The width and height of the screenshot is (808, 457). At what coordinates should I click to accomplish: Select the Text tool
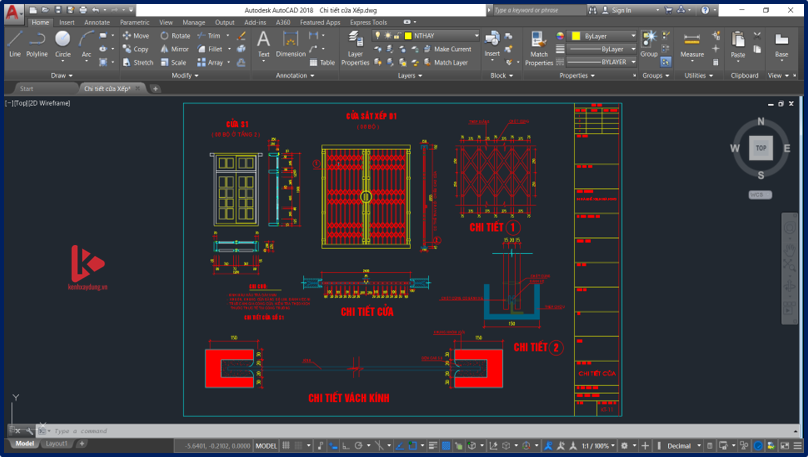click(264, 42)
